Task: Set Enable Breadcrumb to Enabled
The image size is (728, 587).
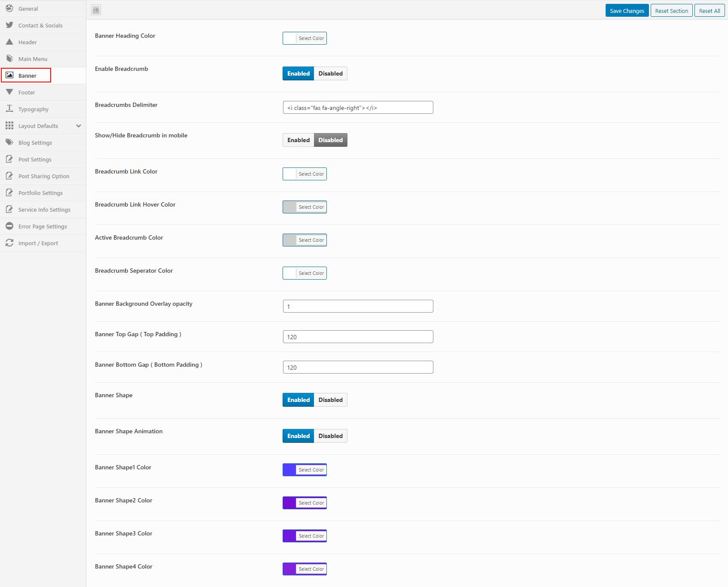Action: (299, 73)
